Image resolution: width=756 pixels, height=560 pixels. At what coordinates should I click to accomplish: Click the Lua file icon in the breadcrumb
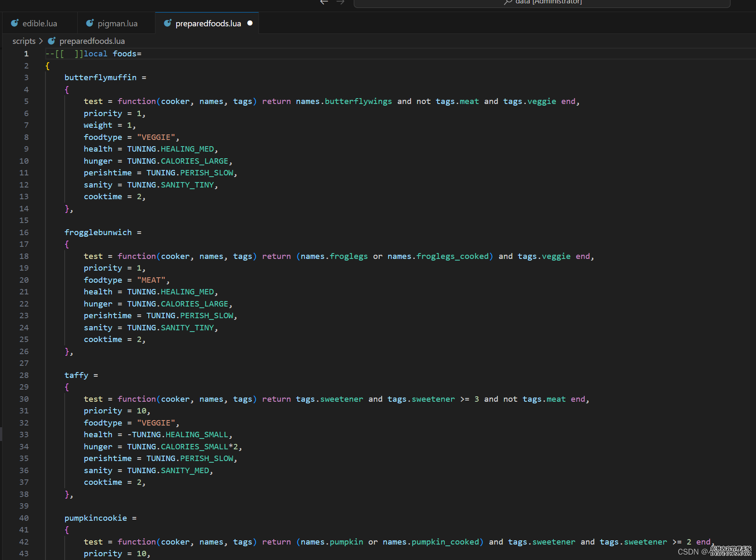52,41
